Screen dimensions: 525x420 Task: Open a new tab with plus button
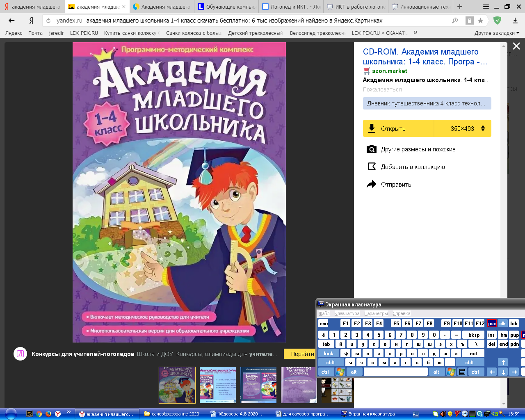tap(460, 7)
